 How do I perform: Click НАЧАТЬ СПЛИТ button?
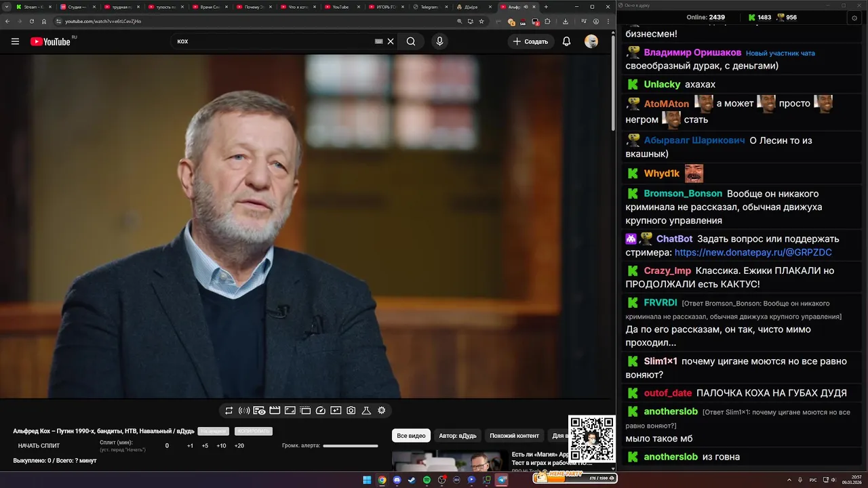(39, 446)
